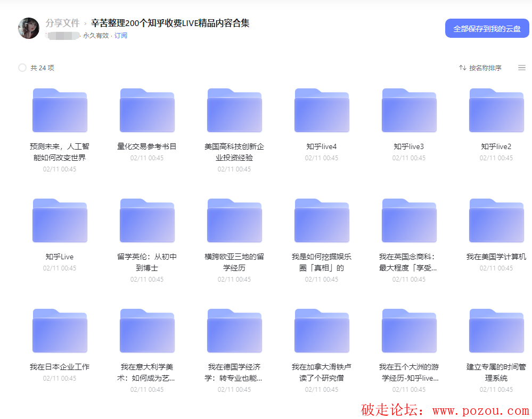Open the 建立专属的时间管理系统 folder icon

496,331
